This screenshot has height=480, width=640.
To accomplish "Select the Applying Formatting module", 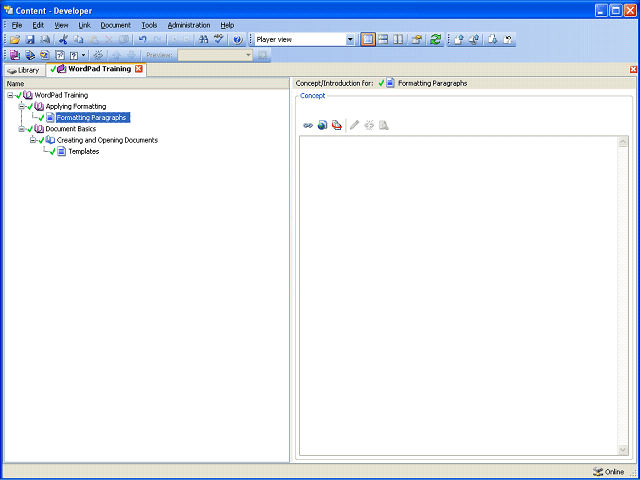I will click(x=76, y=107).
